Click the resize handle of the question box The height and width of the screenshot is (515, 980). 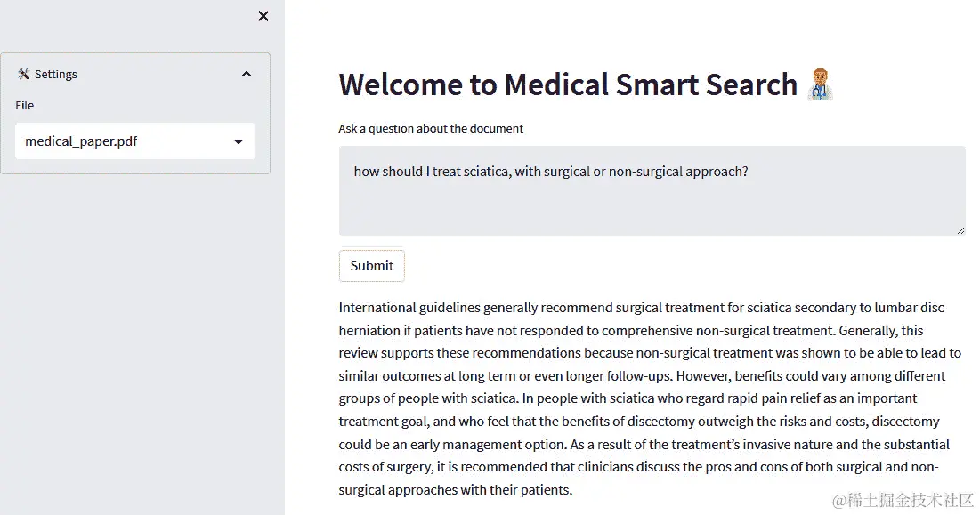960,231
